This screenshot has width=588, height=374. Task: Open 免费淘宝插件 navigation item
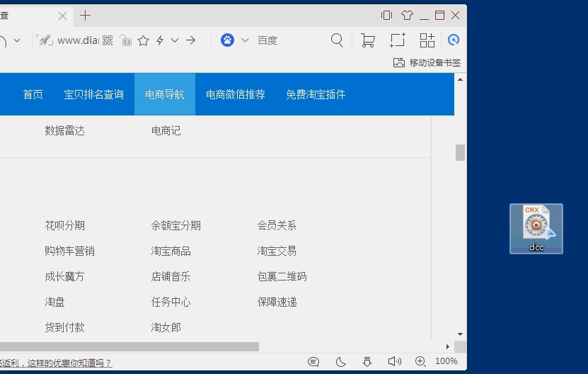pos(316,94)
